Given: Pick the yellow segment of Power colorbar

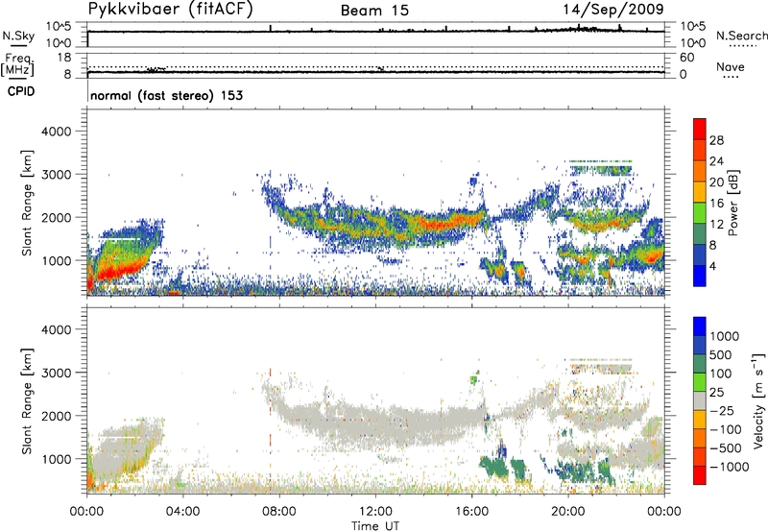Looking at the screenshot, I should tap(700, 193).
